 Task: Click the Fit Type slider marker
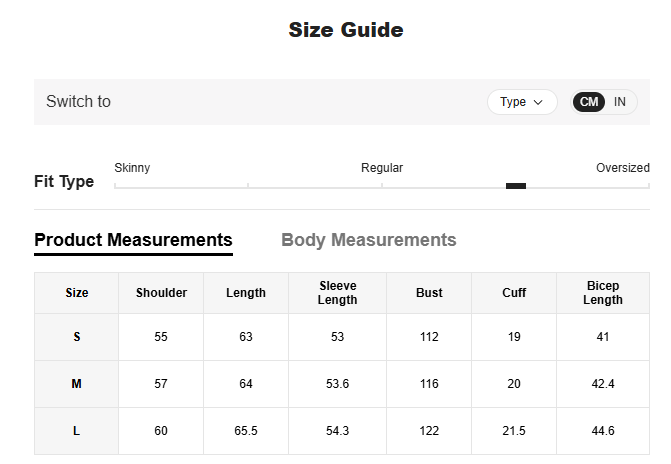click(x=516, y=186)
